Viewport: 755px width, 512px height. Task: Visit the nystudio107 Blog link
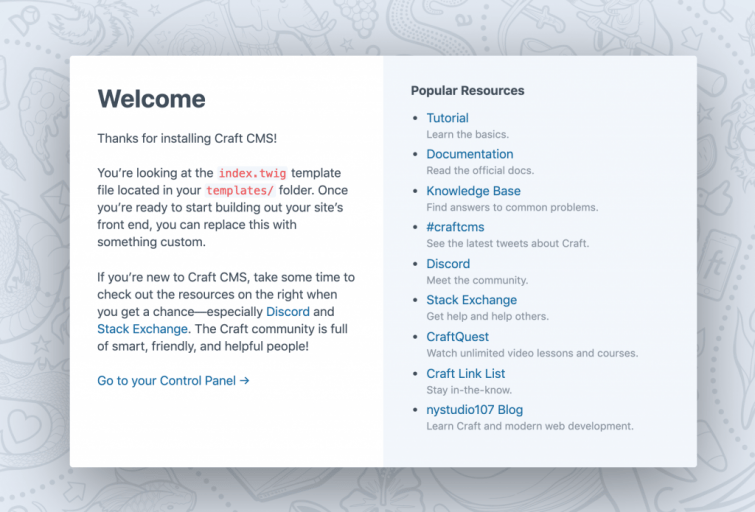[474, 410]
